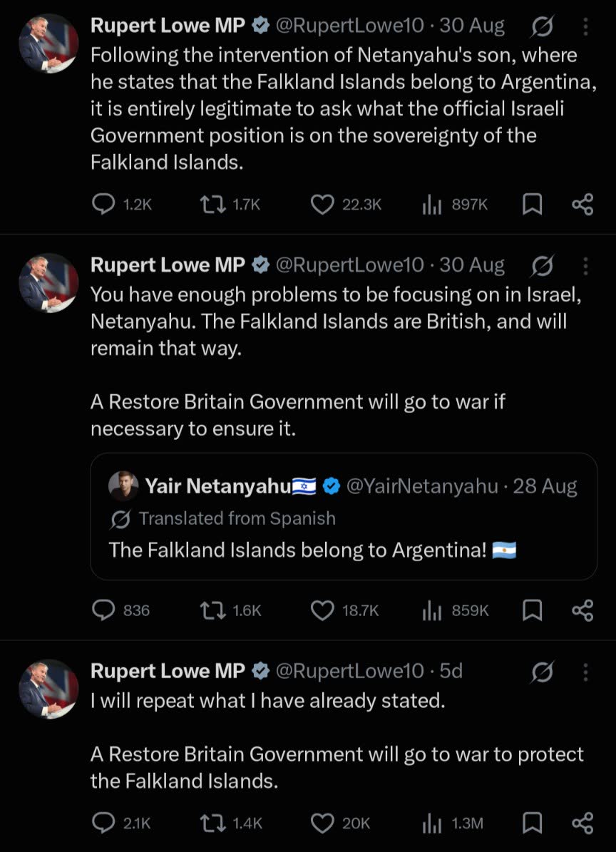616x852 pixels.
Task: View analytics showing 897K views
Action: [x=455, y=205]
